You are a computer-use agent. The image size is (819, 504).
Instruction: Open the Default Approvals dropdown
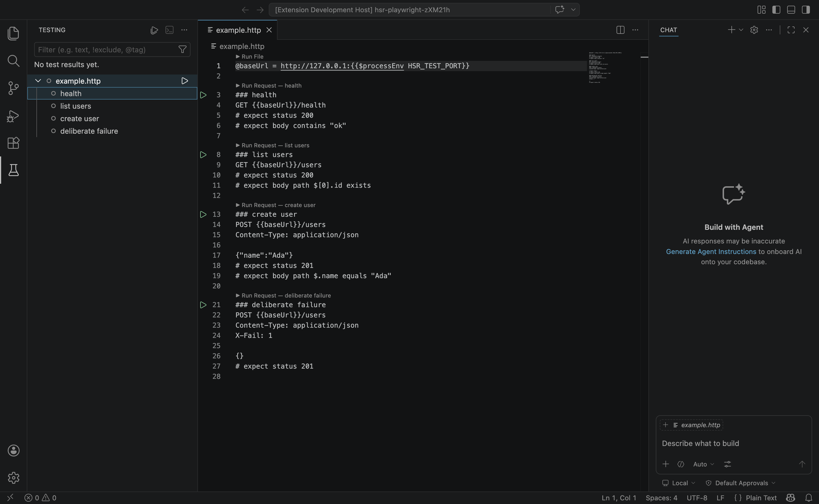point(740,483)
